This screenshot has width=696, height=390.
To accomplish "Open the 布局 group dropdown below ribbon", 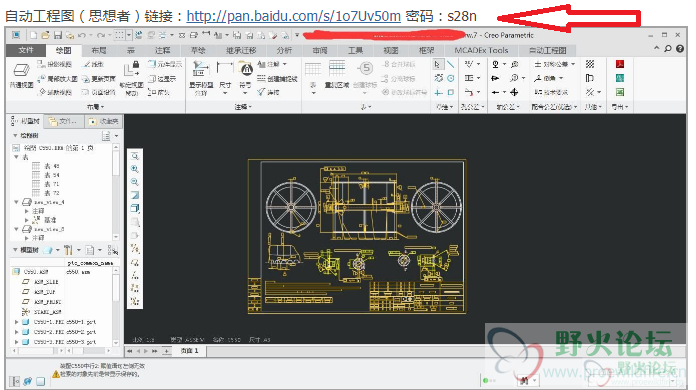I will click(x=95, y=107).
